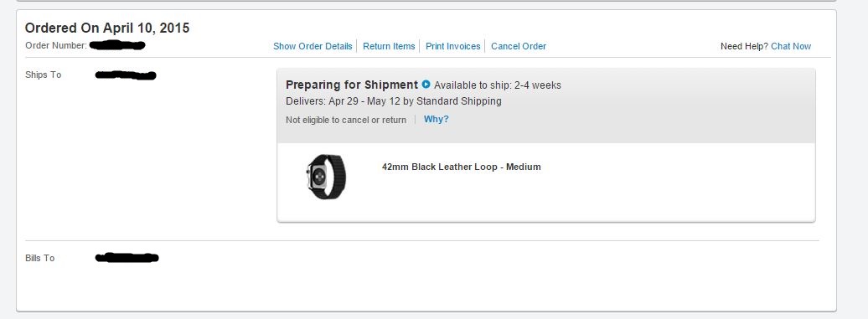The height and width of the screenshot is (319, 868).
Task: Click the Ships To label
Action: point(44,75)
